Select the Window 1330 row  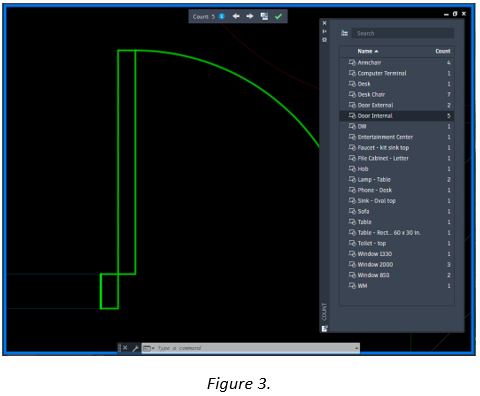point(397,254)
